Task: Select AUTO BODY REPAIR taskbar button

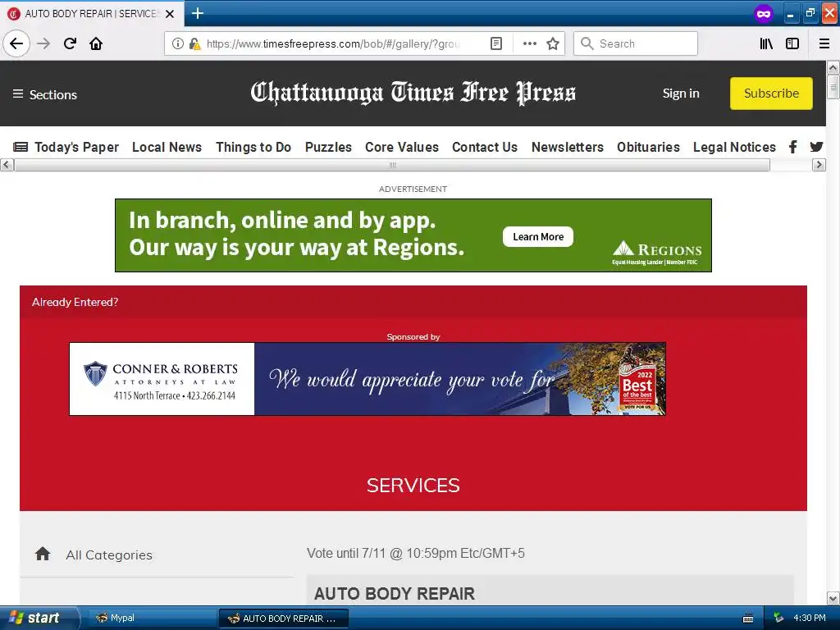Action: [284, 619]
